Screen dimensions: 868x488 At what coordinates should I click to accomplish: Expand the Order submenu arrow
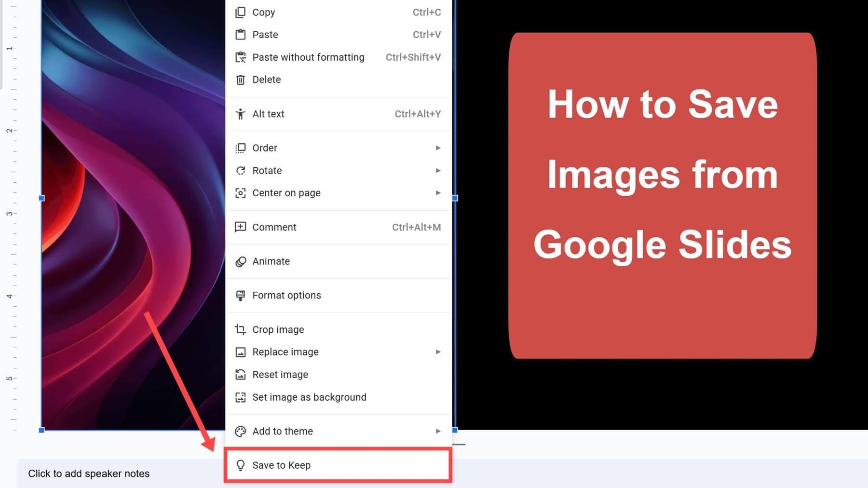tap(438, 148)
